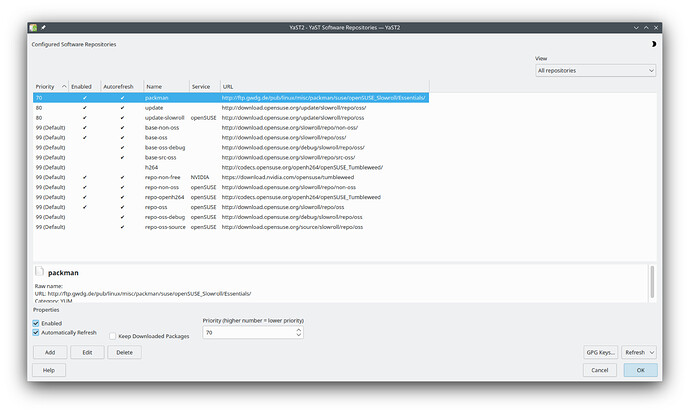Toggle the dark mode moon icon
The image size is (690, 413).
pos(653,44)
